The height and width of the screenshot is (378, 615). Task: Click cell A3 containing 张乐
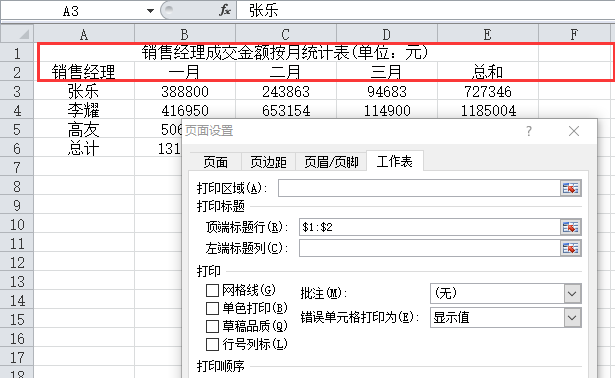tap(84, 91)
